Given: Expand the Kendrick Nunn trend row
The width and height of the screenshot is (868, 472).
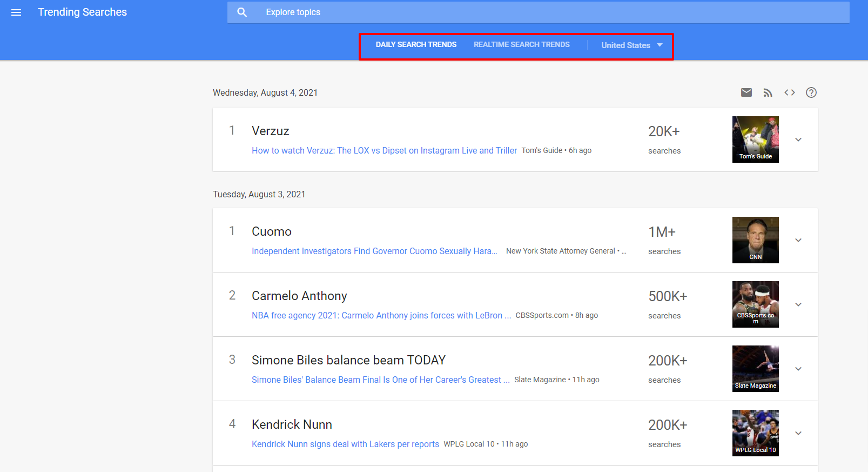Looking at the screenshot, I should point(798,433).
